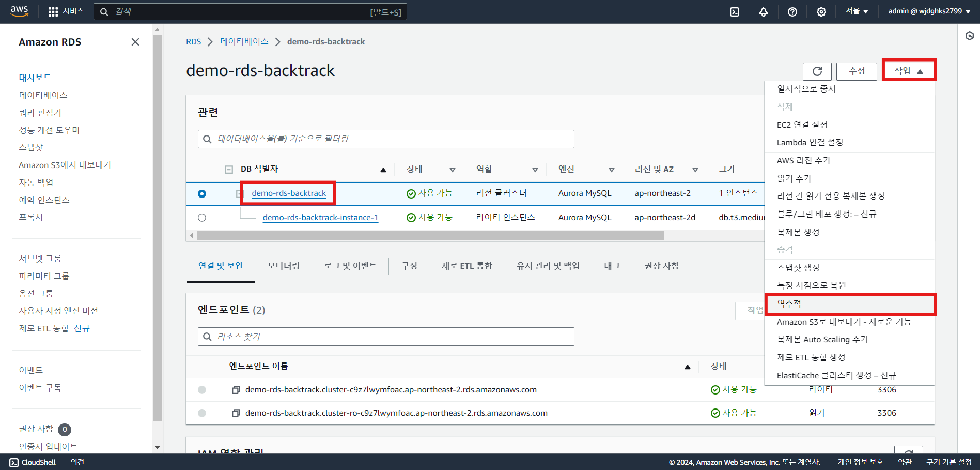Click 의견 feedback in footer
The image size is (980, 470).
(77, 462)
